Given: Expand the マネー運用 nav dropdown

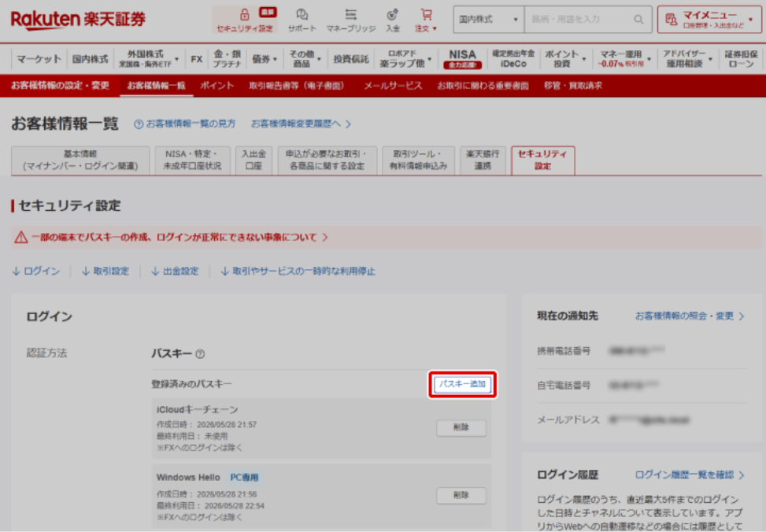Looking at the screenshot, I should tap(649, 59).
